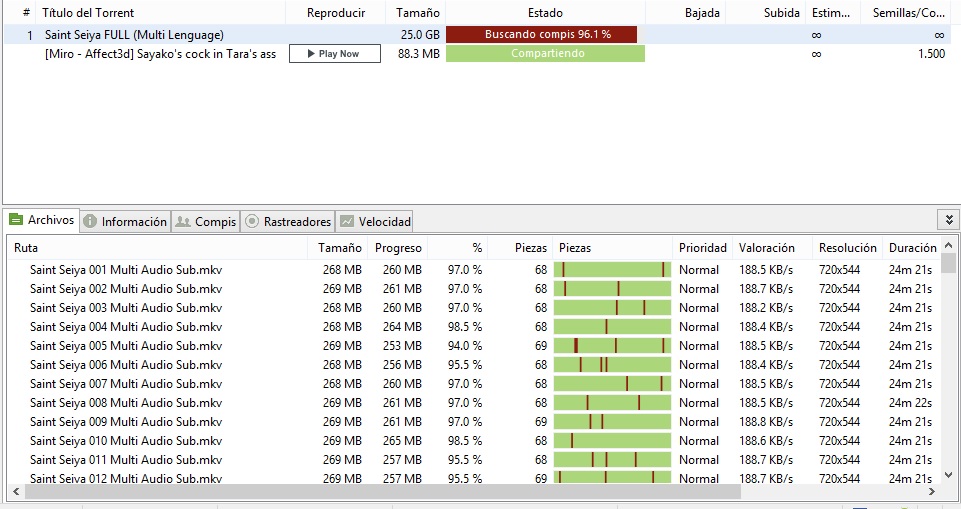Screen dimensions: 961x509
Task: Sort torrents by Reproducir column
Action: coord(336,13)
